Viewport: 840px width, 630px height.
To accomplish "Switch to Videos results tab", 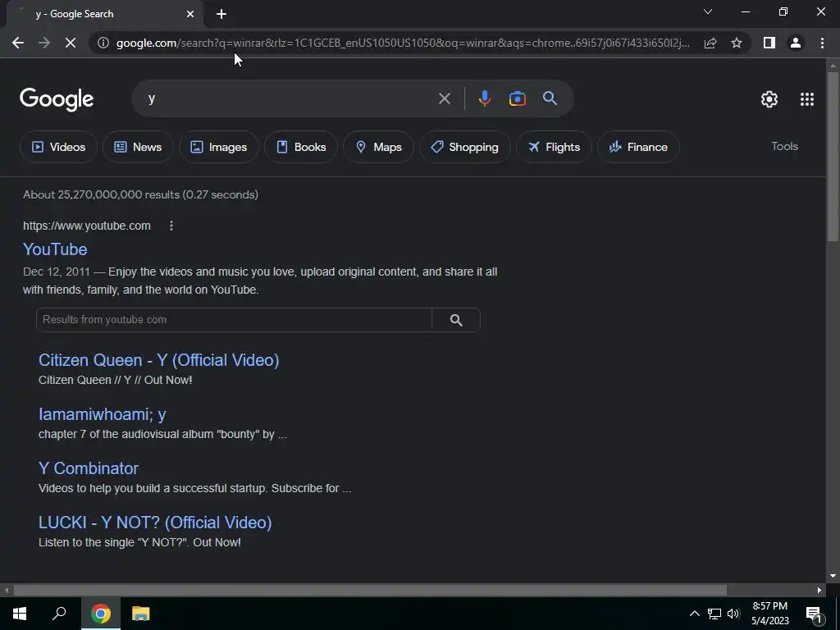I will [x=58, y=147].
